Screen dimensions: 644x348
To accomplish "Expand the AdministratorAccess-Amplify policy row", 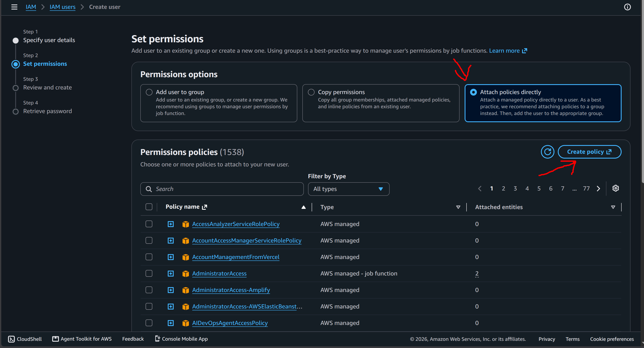I will coord(171,290).
